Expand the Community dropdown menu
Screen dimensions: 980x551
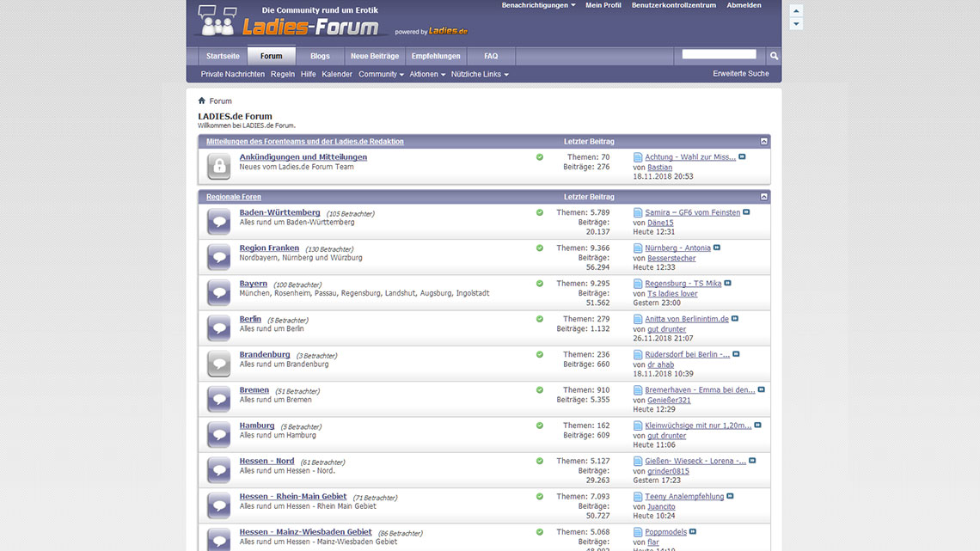381,75
